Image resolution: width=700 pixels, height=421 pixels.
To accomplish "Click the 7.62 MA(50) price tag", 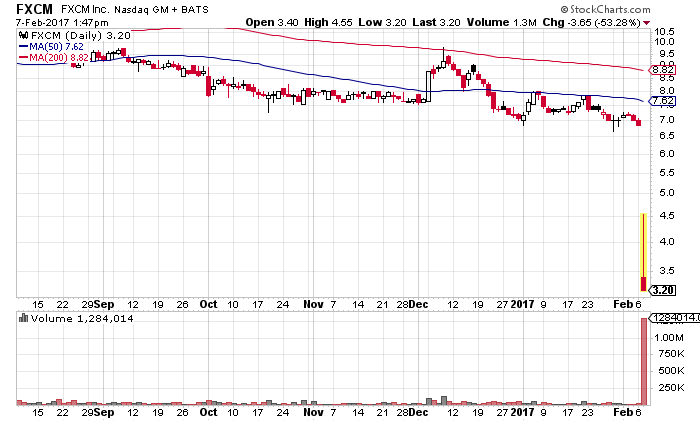I will click(662, 101).
